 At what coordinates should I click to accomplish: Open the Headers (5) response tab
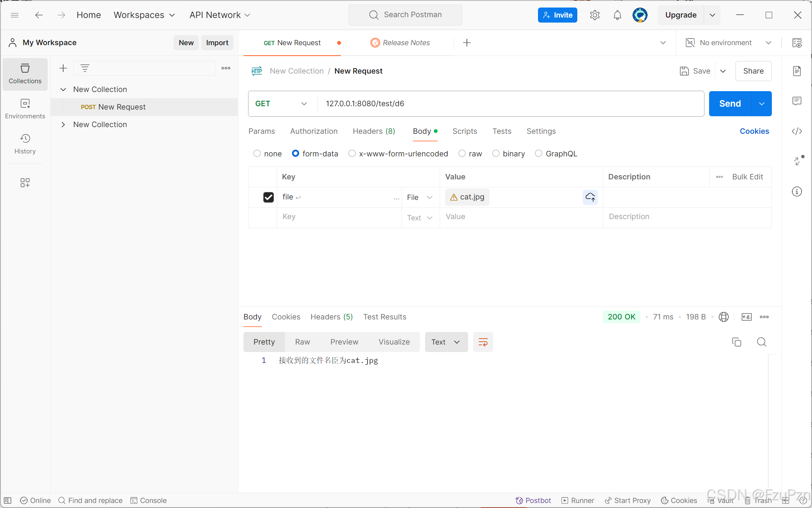(x=331, y=317)
